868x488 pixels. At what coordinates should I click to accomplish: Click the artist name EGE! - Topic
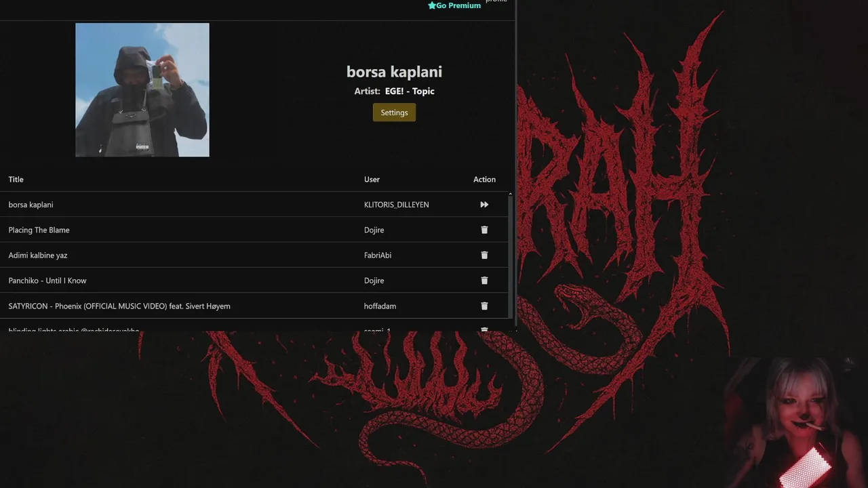[x=410, y=91]
